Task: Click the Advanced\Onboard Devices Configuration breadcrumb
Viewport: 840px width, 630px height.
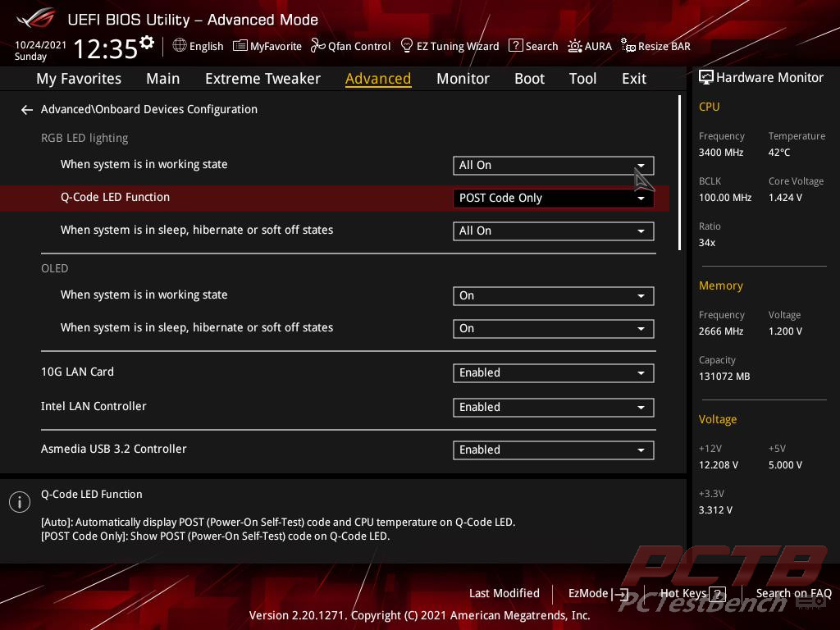Action: pyautogui.click(x=149, y=109)
